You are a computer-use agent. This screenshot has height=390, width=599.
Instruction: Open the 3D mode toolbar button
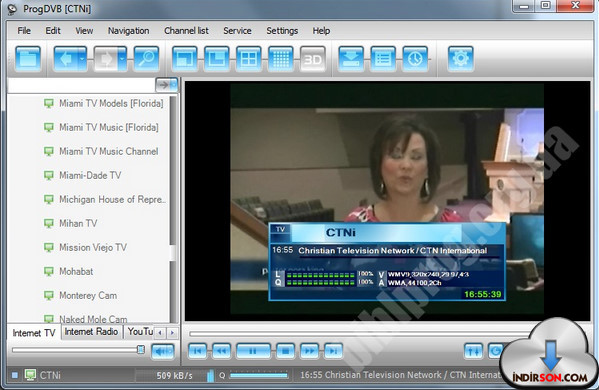click(x=312, y=59)
